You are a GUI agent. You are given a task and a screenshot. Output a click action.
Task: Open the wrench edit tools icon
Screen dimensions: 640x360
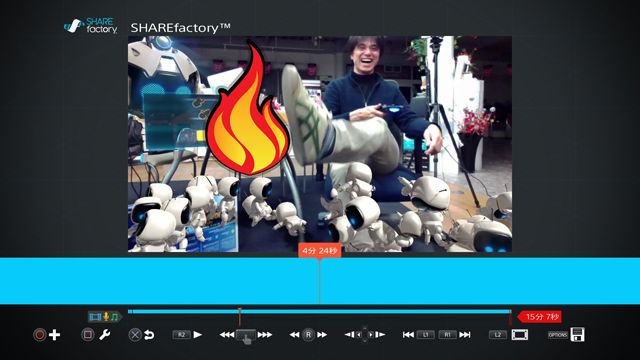105,335
